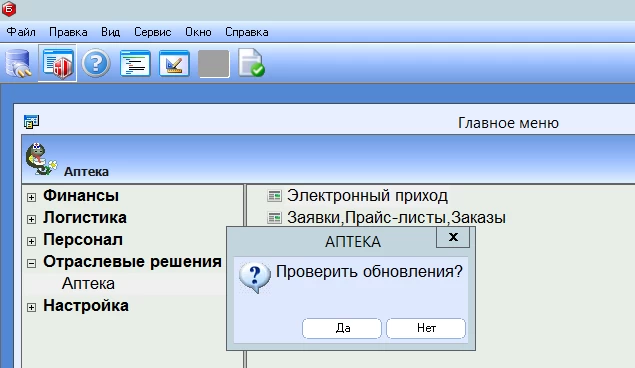
Task: Click the АПТЕКА dialog title bar
Action: 353,242
